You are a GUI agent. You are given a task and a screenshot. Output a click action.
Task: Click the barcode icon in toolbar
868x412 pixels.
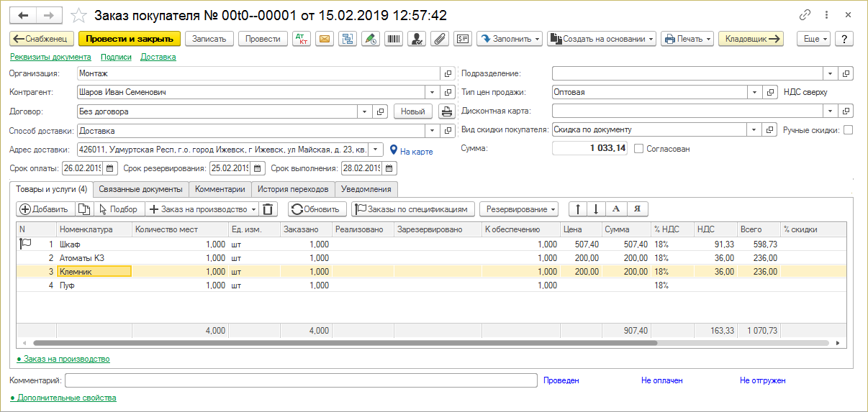coord(393,40)
